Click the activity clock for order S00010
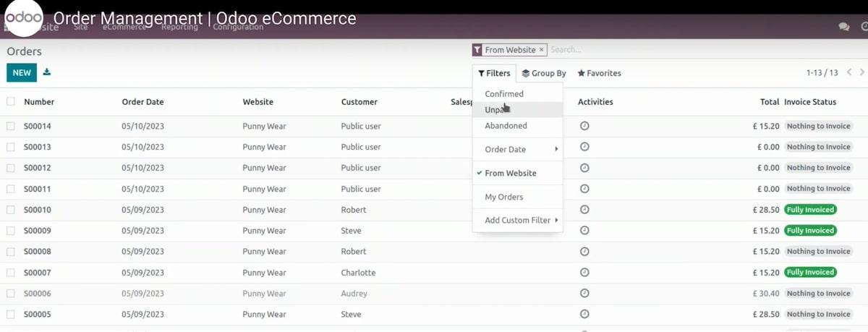 tap(584, 210)
